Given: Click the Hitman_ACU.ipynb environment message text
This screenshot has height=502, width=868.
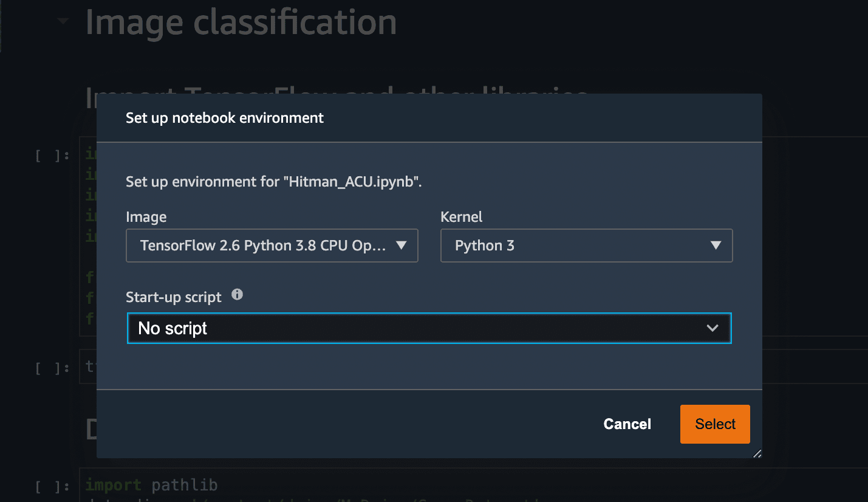Looking at the screenshot, I should [274, 182].
